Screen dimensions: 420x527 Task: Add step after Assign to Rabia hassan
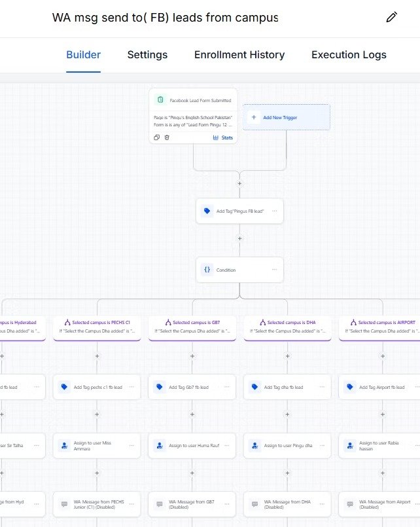(383, 473)
